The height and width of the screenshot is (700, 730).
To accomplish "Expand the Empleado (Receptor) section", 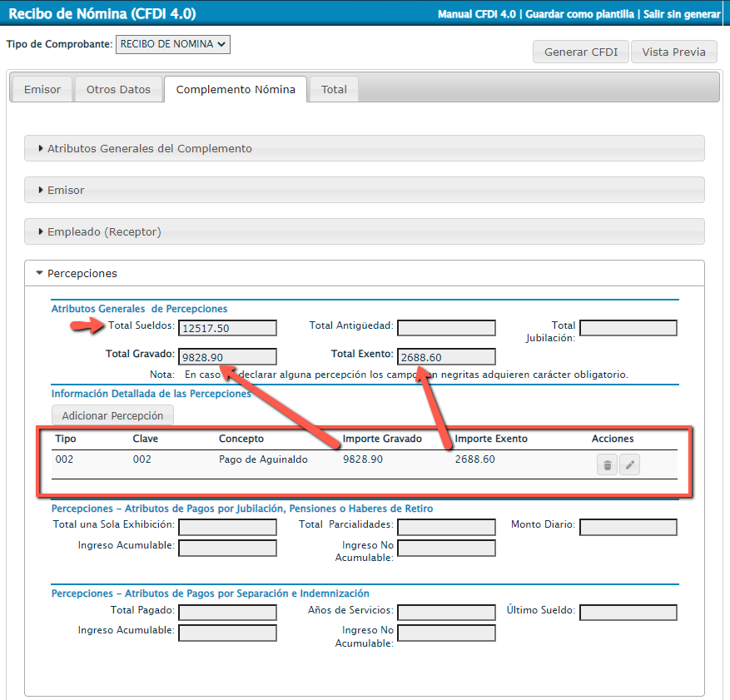I will click(104, 231).
